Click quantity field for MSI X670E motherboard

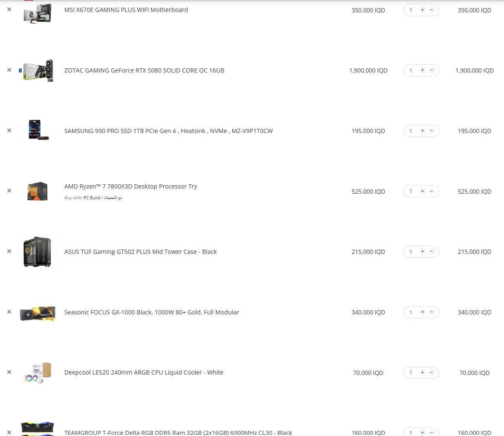point(411,10)
